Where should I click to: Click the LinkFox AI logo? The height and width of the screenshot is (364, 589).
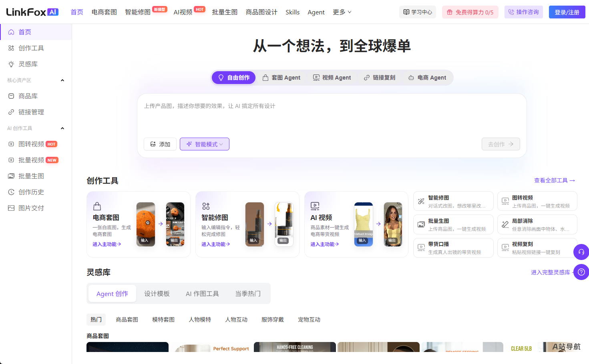(32, 12)
